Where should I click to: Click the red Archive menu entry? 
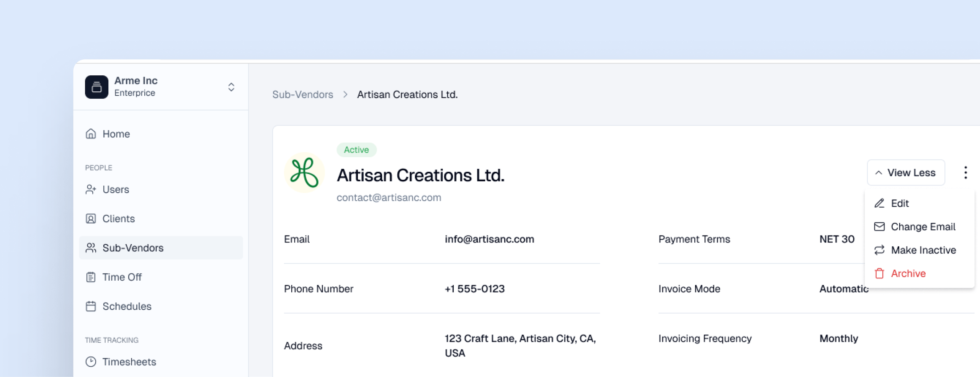coord(908,273)
